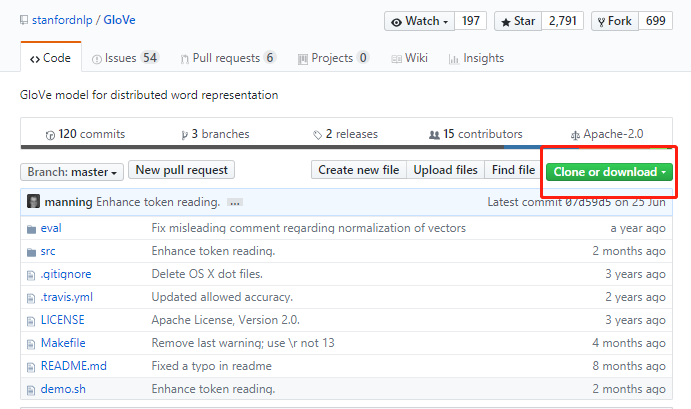Star the GloVe repository
Image resolution: width=691 pixels, height=409 pixels.
click(518, 21)
